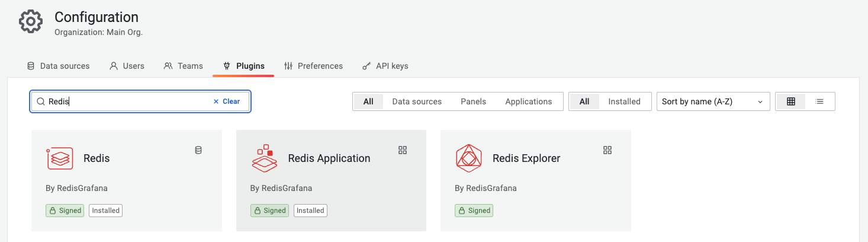The image size is (868, 242).
Task: Show only Installed plugins
Action: 624,101
